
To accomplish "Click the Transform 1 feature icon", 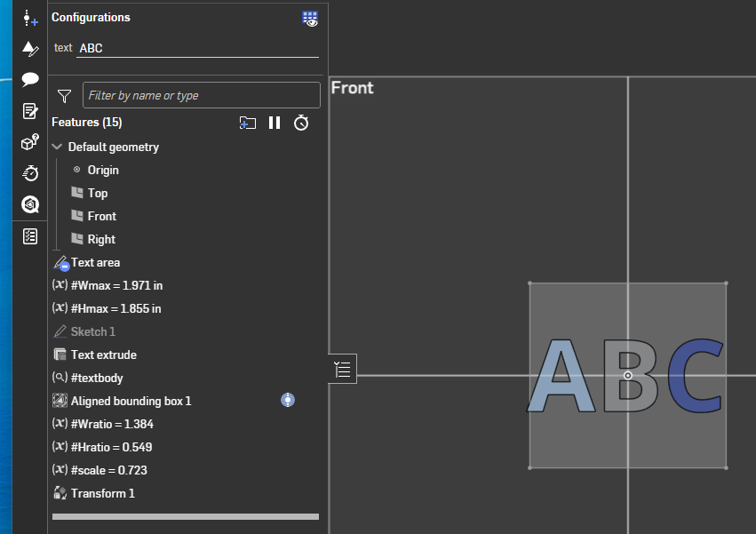I will pyautogui.click(x=60, y=493).
